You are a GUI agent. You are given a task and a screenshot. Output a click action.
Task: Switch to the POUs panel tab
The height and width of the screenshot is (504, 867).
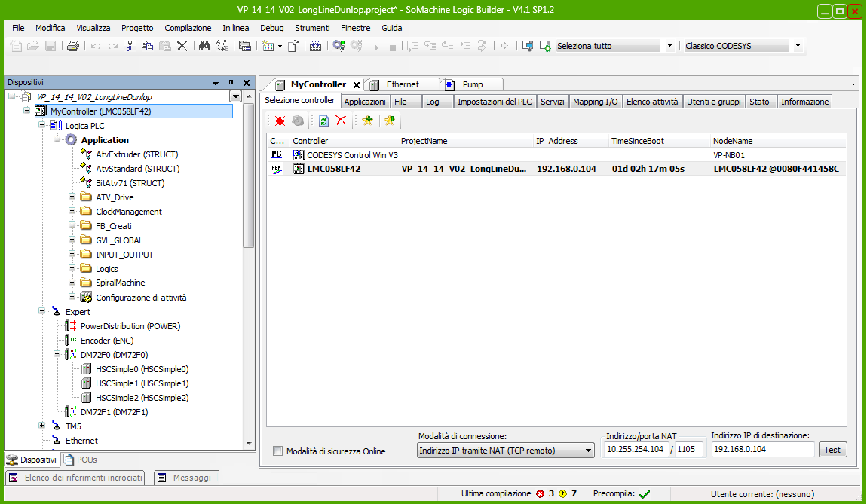(x=80, y=460)
